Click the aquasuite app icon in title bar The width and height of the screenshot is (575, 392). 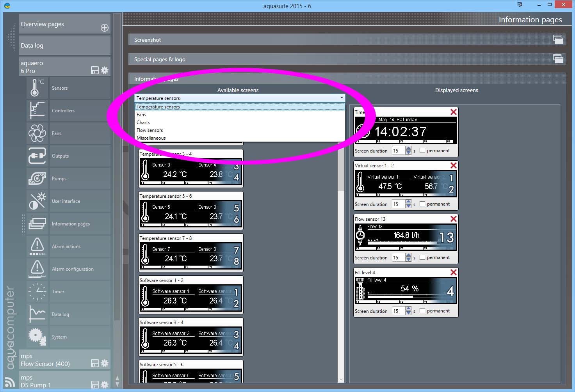coord(7,6)
